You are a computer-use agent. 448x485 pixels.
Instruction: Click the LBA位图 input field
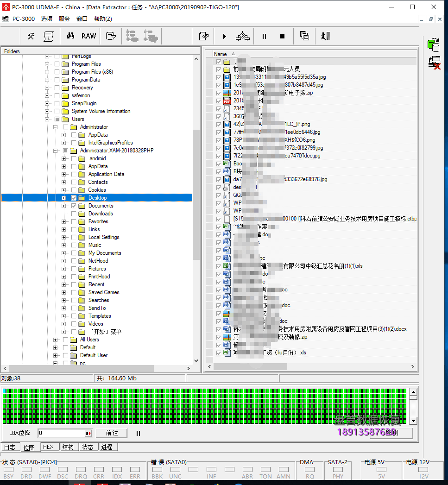pyautogui.click(x=61, y=433)
